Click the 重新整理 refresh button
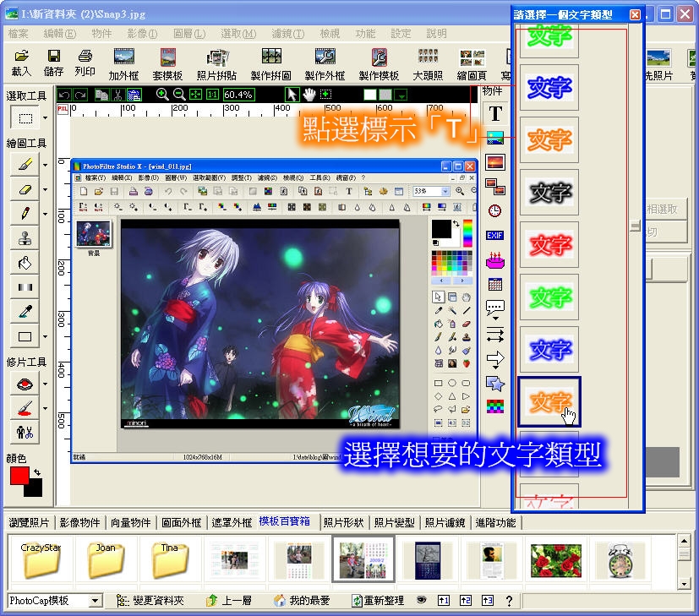Viewport: 699px width, 616px height. tap(378, 601)
